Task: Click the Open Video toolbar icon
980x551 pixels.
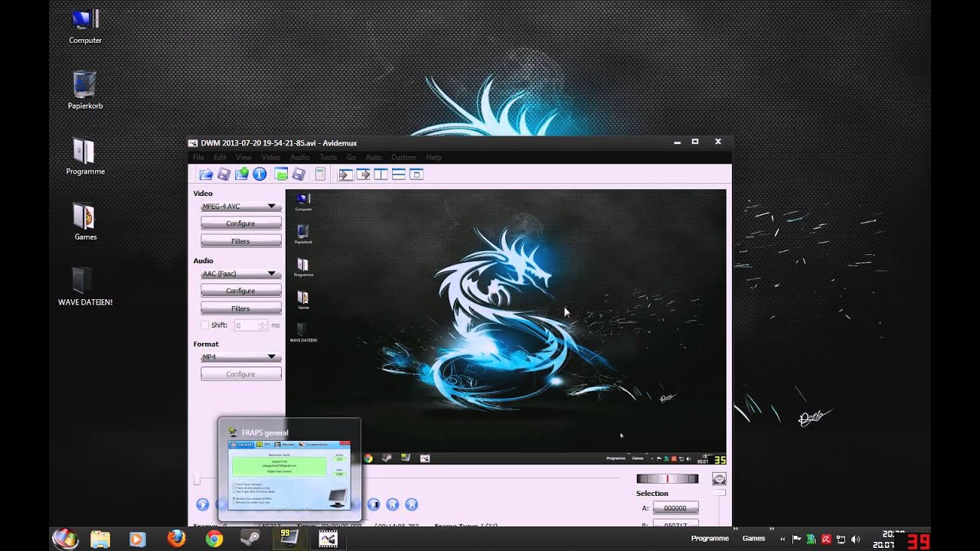Action: coord(205,174)
